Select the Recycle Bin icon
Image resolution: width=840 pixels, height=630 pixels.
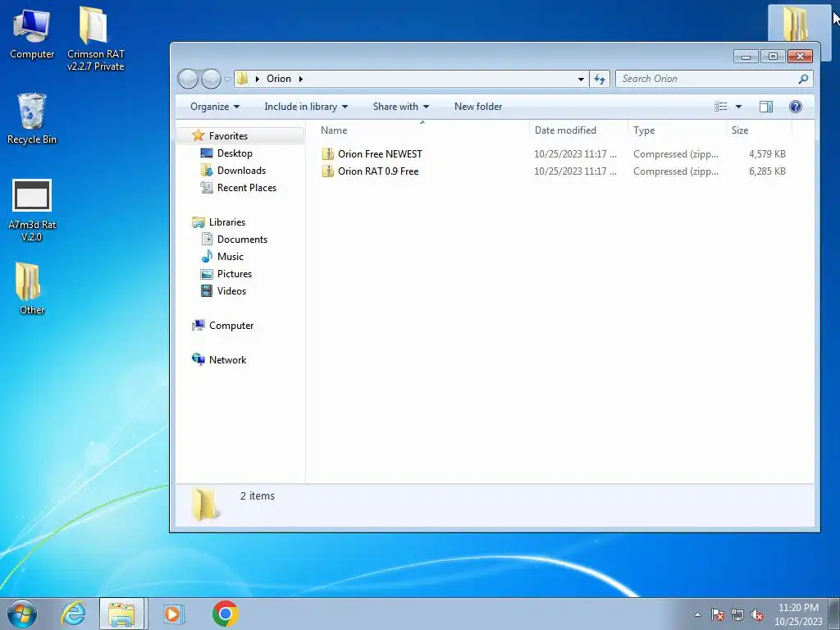32,119
